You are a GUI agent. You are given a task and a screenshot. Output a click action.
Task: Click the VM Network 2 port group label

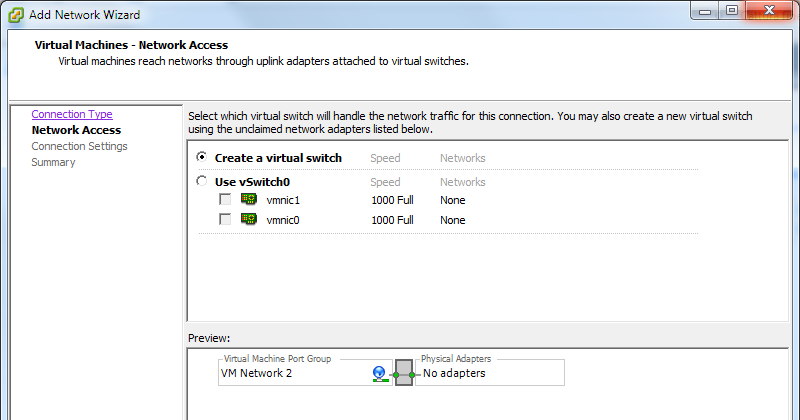[256, 373]
